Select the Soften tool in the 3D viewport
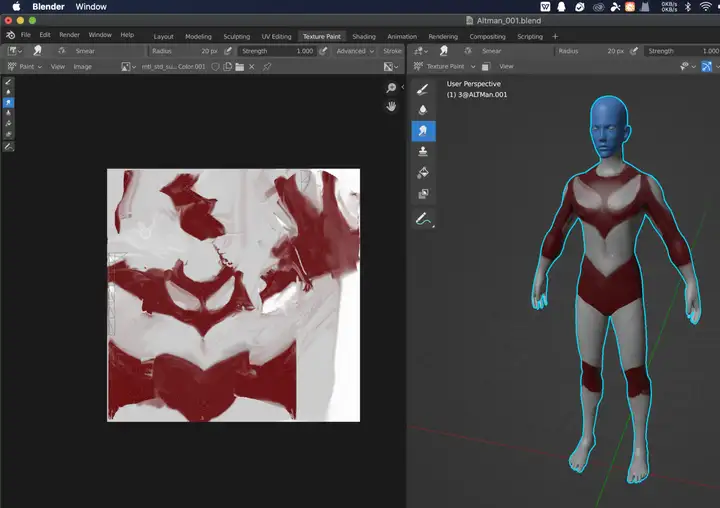This screenshot has height=508, width=720. tap(423, 109)
